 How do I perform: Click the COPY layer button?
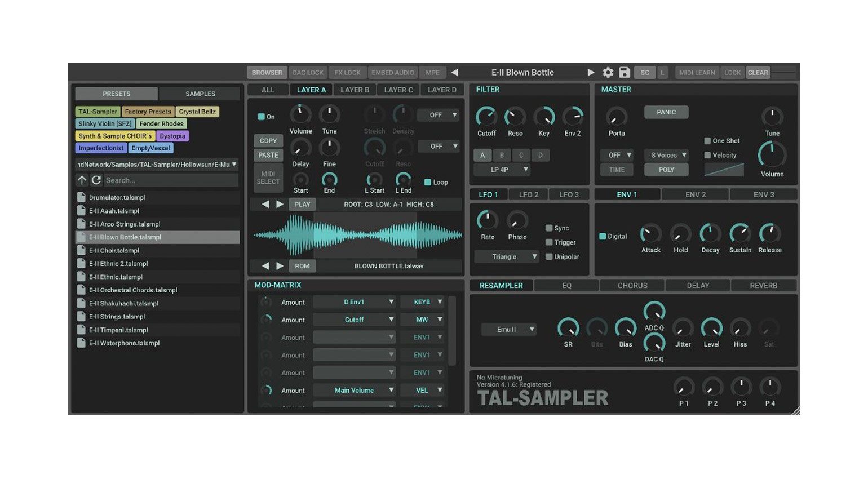click(x=268, y=140)
